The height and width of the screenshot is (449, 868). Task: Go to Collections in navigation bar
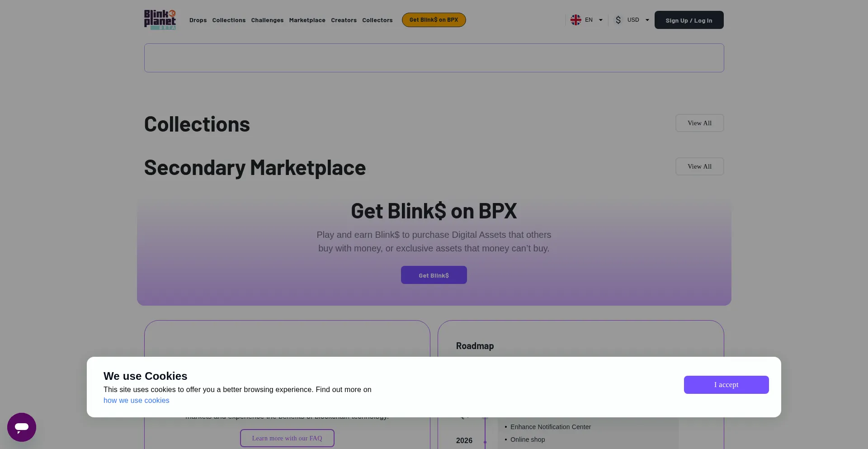tap(229, 20)
